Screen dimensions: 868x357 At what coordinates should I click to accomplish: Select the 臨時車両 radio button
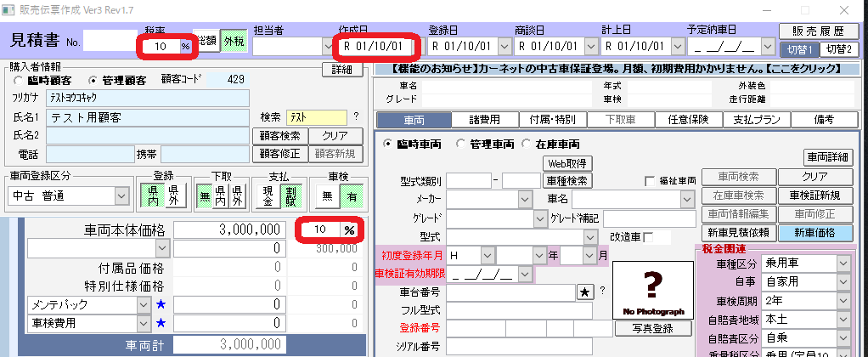coord(387,144)
